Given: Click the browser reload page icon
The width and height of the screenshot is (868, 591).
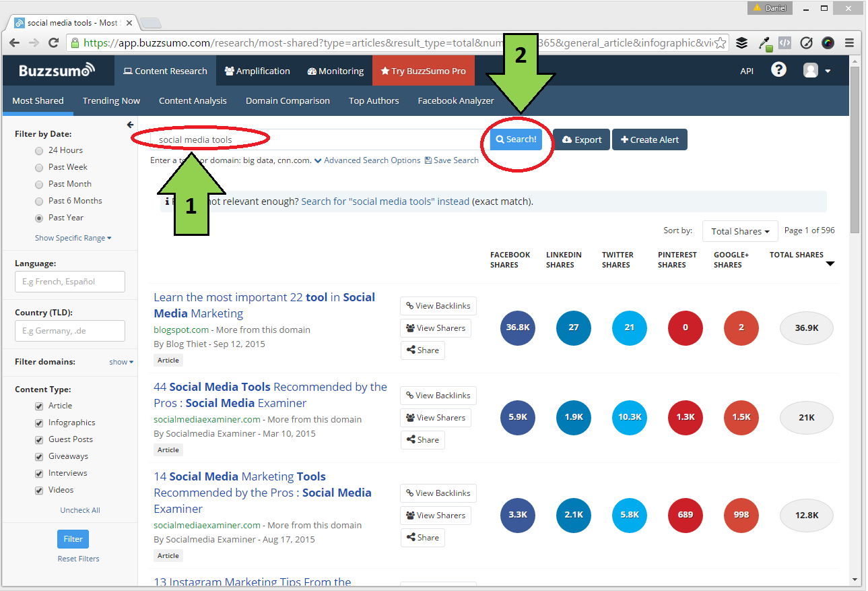Looking at the screenshot, I should click(54, 43).
